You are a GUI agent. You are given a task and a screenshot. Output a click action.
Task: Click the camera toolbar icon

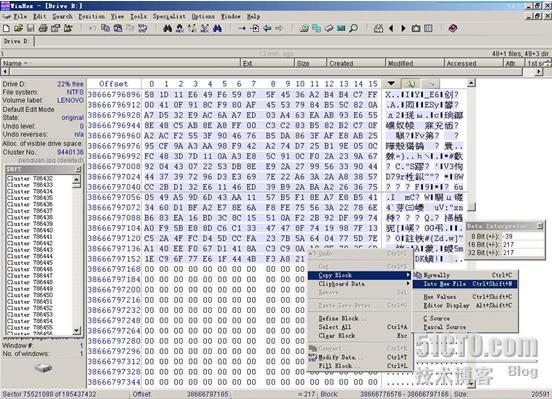tap(416, 29)
